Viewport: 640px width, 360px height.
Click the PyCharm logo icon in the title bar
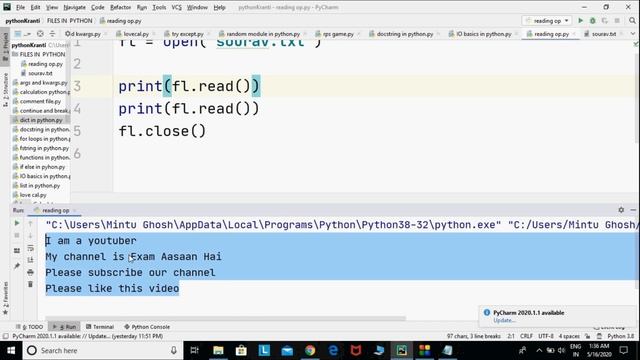click(x=7, y=7)
